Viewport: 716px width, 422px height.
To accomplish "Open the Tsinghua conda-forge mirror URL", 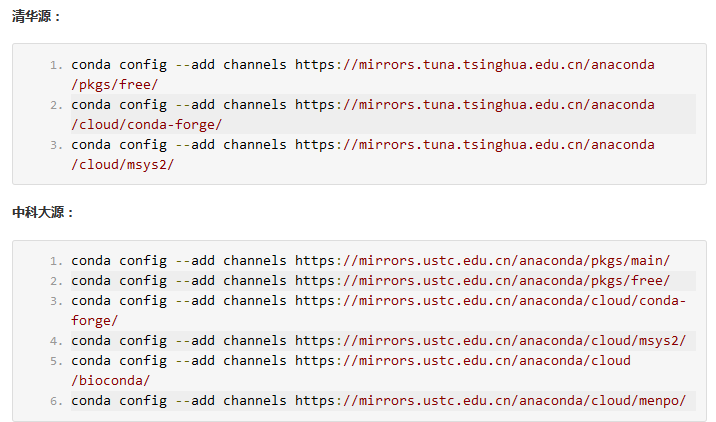I will click(x=475, y=105).
